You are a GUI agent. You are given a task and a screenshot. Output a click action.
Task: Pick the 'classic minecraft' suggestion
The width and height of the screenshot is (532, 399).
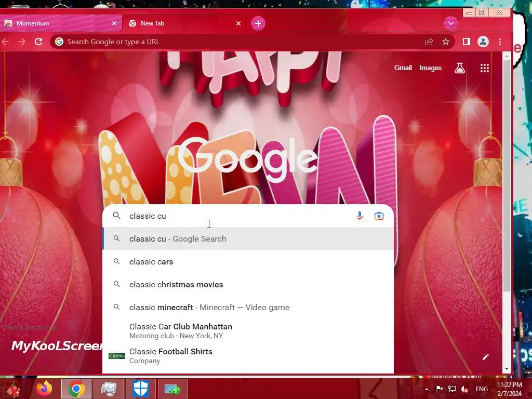click(248, 307)
